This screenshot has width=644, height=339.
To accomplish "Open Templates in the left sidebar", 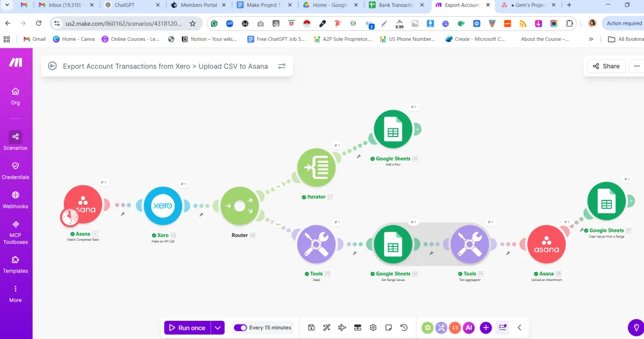I will click(15, 265).
